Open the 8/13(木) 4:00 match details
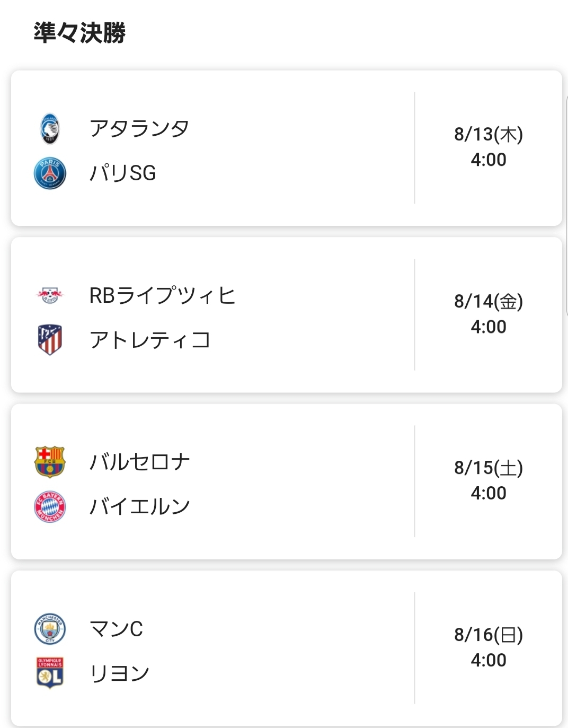 [x=489, y=147]
